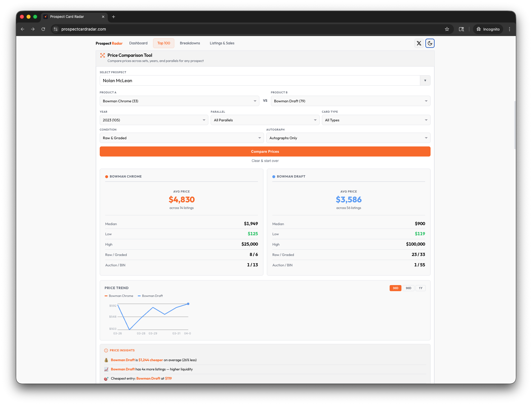Click Bowman Draft Raw / Graded 23 / 33
The image size is (532, 405).
pyautogui.click(x=418, y=255)
